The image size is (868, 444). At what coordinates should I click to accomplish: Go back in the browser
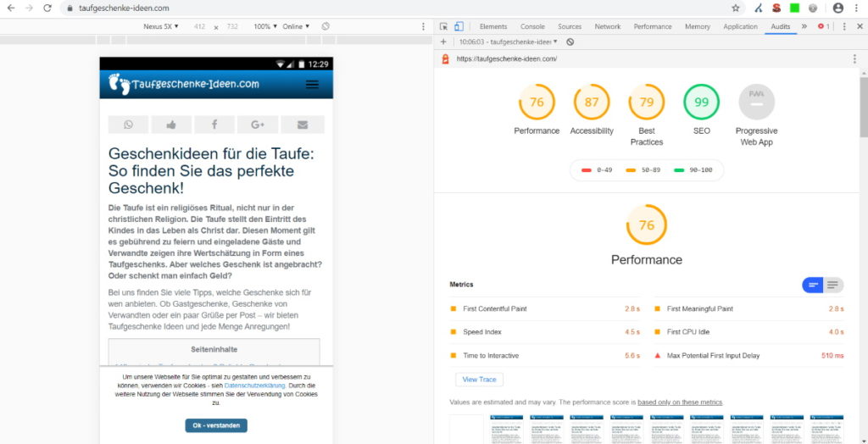coord(11,8)
